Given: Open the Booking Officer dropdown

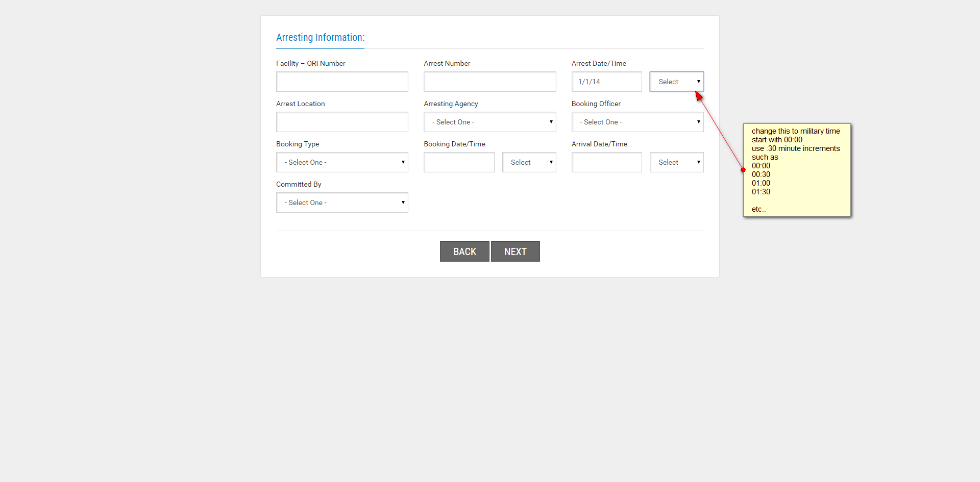Looking at the screenshot, I should pos(637,122).
